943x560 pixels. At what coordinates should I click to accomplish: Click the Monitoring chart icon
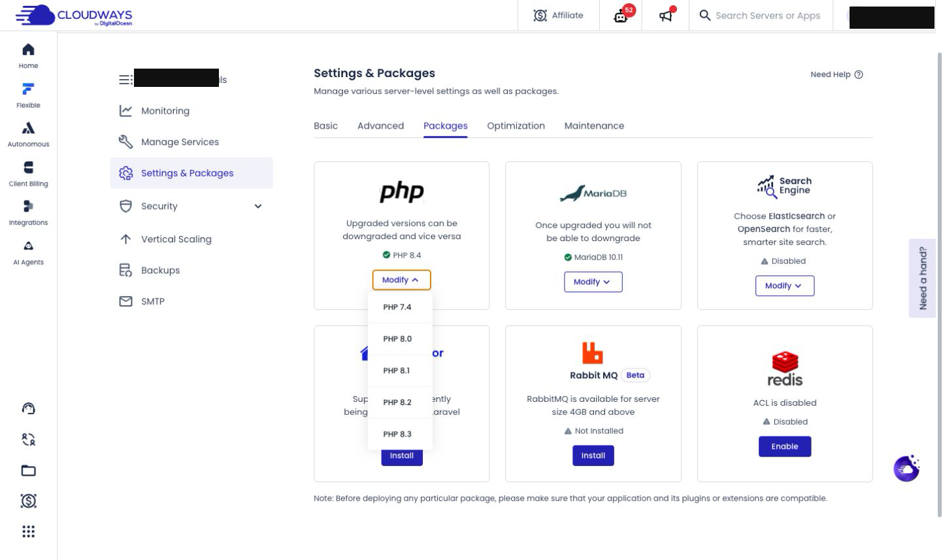125,111
